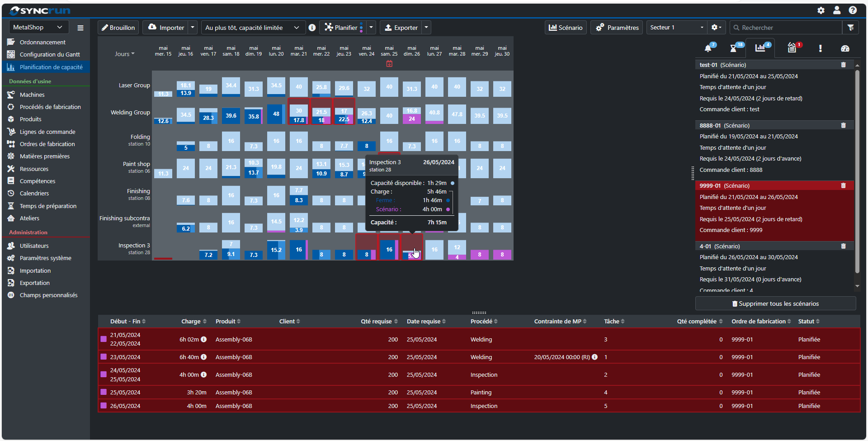
Task: Open the dashboard gauge icon tab
Action: coord(845,48)
